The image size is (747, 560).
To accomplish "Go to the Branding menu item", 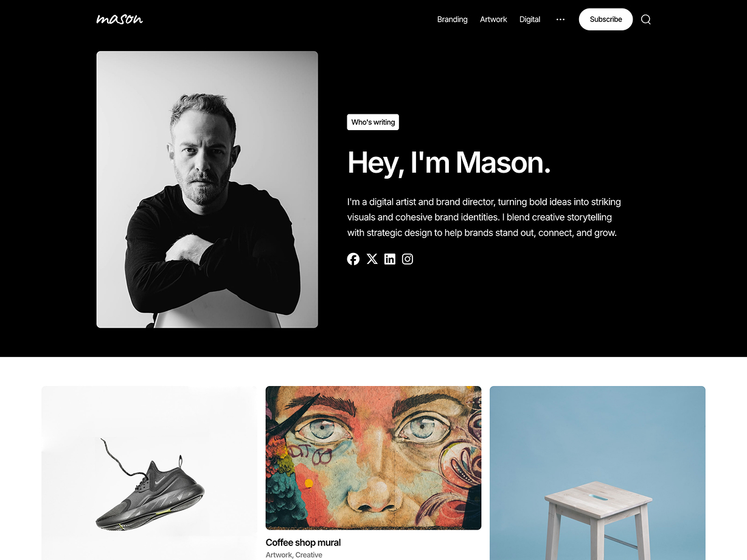I will [453, 19].
